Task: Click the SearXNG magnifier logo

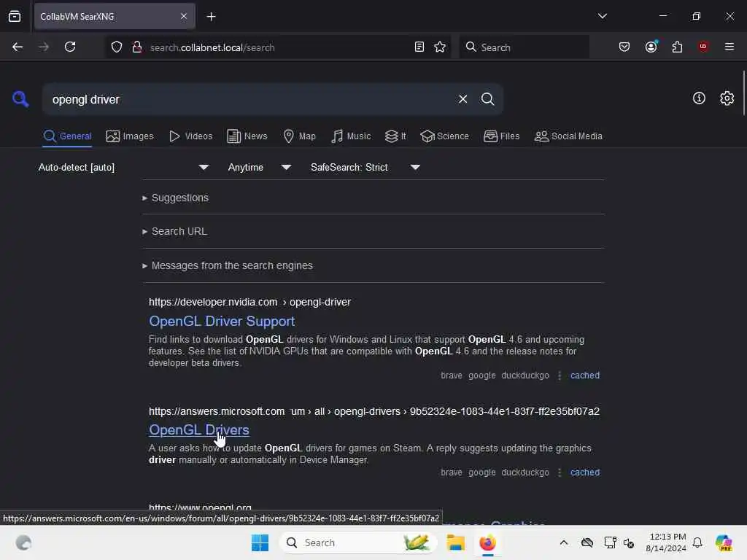Action: [x=20, y=99]
